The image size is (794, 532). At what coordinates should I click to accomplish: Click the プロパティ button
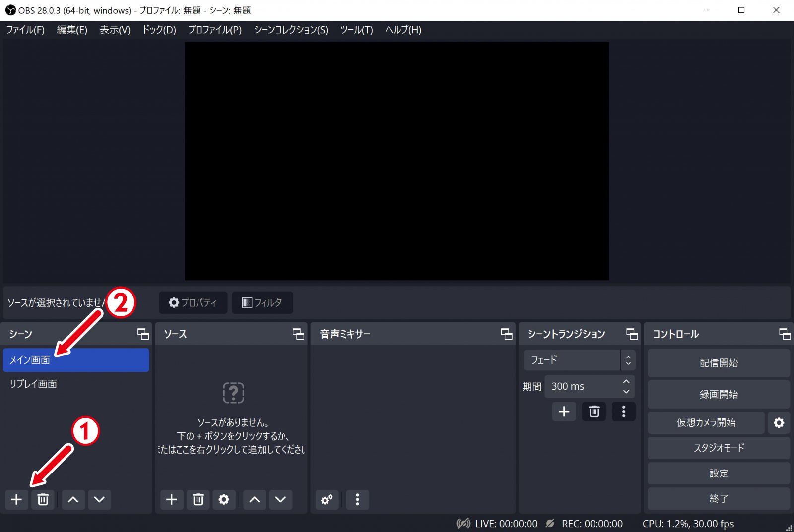[193, 302]
